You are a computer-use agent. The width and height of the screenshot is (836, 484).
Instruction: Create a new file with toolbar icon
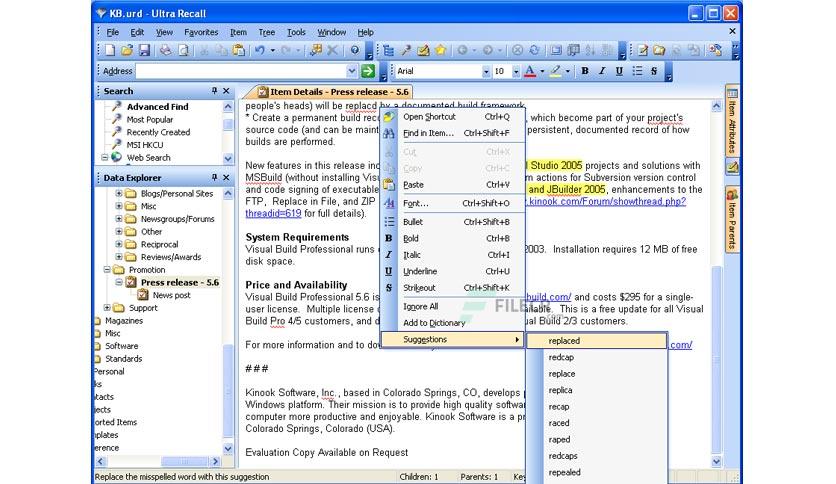click(x=110, y=50)
